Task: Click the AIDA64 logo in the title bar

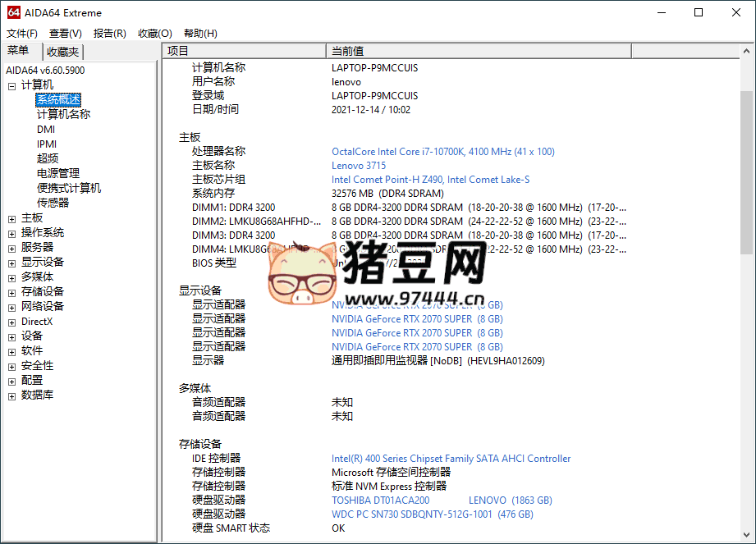Action: (x=13, y=12)
